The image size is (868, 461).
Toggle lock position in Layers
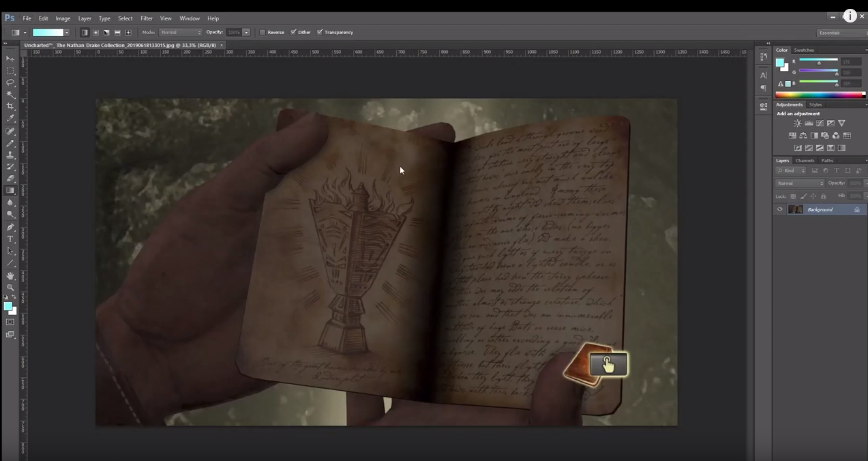point(813,196)
